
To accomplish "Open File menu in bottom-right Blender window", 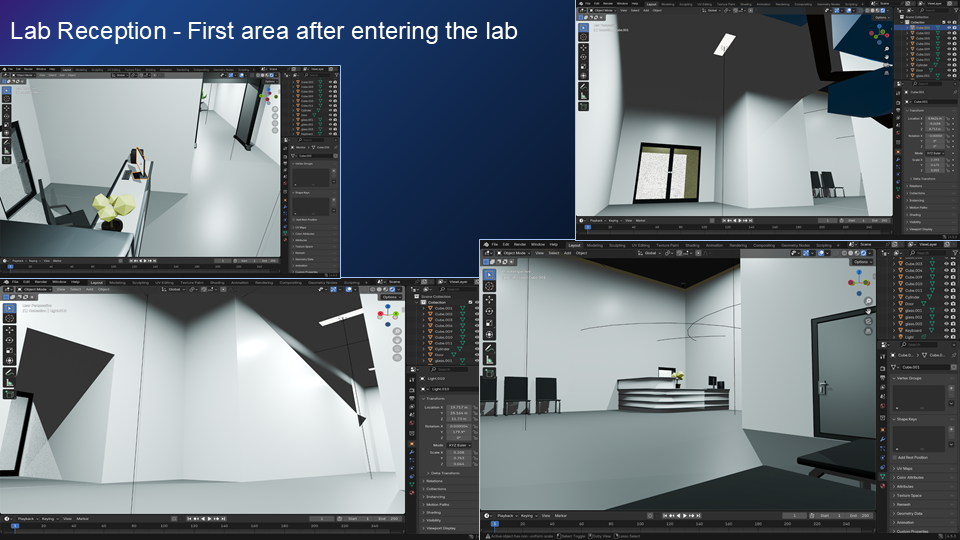I will pyautogui.click(x=495, y=244).
